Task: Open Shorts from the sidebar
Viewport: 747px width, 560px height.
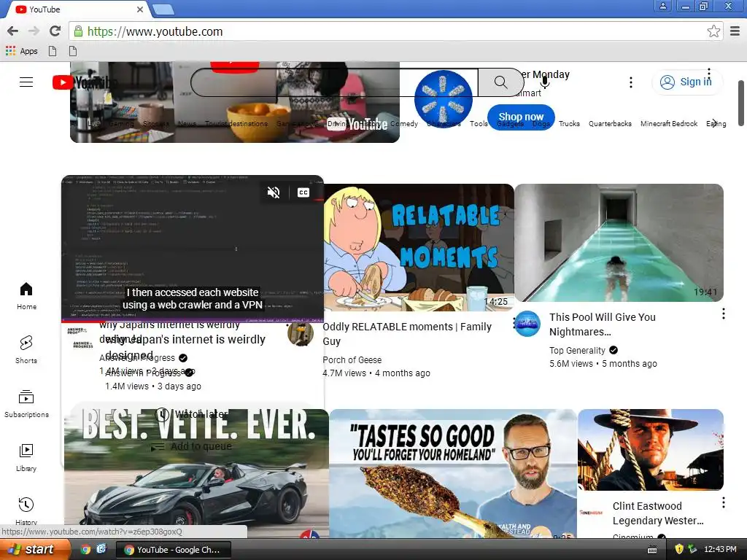Action: point(26,350)
